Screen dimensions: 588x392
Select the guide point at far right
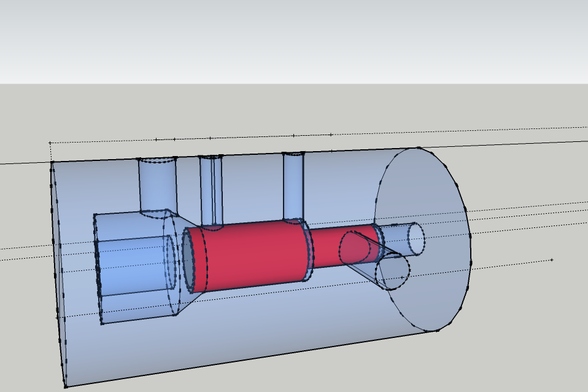pos(552,260)
